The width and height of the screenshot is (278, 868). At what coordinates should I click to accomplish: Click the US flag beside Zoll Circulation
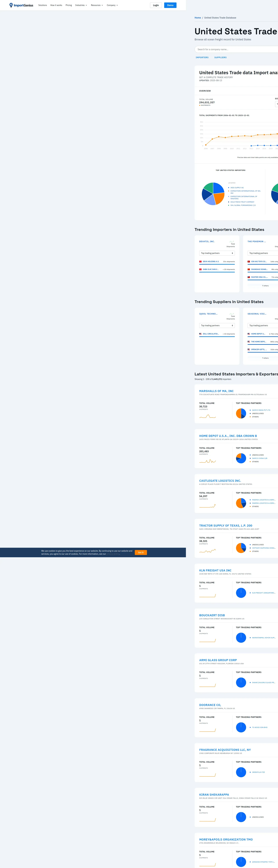(200, 334)
